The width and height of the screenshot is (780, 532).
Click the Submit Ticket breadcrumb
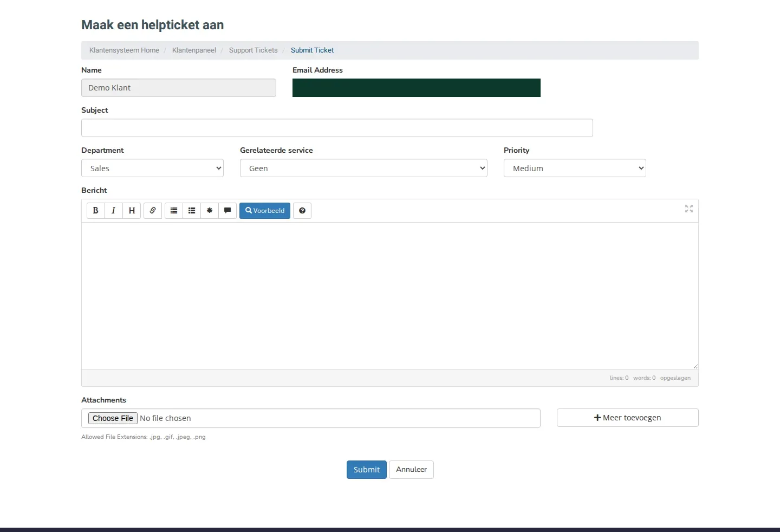click(312, 50)
